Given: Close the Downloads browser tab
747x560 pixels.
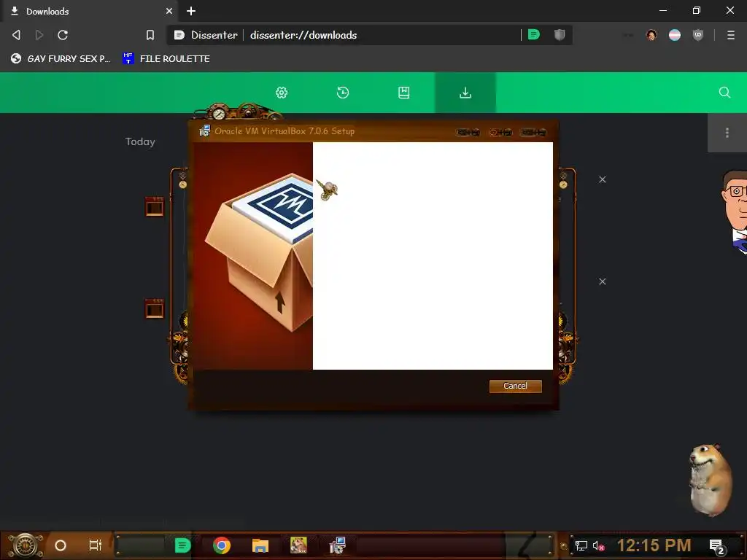Looking at the screenshot, I should coord(169,11).
